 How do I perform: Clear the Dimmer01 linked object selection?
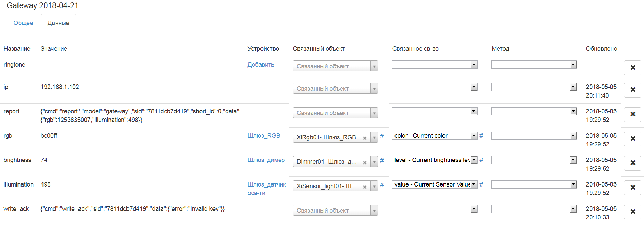click(x=365, y=162)
